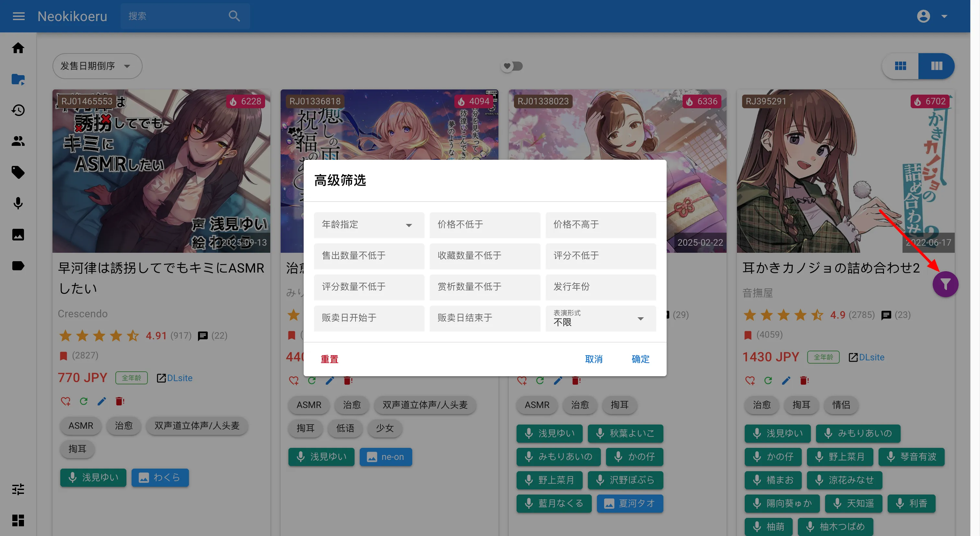
Task: Select the わくら illustrator chip
Action: pyautogui.click(x=160, y=477)
